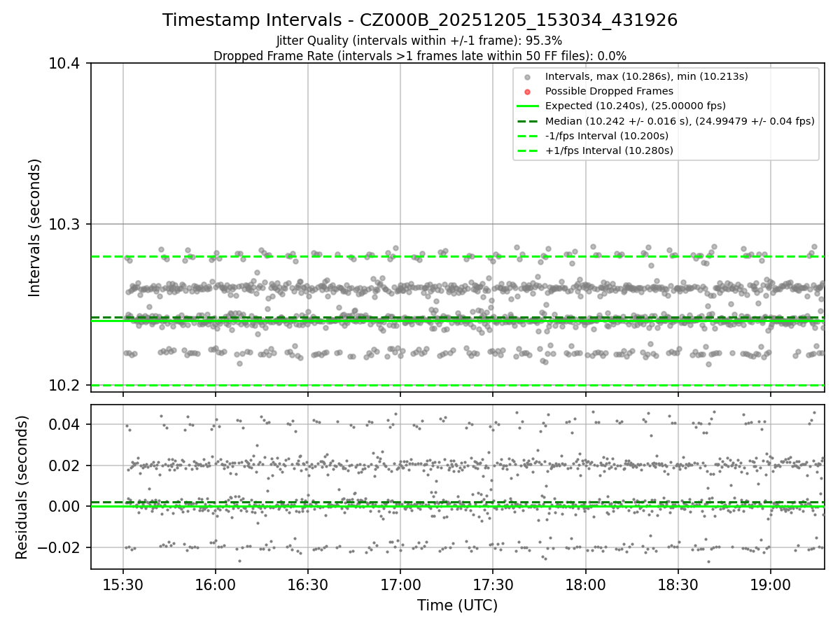The image size is (840, 630).
Task: Click the 19:00 time tick label
Action: click(x=771, y=584)
